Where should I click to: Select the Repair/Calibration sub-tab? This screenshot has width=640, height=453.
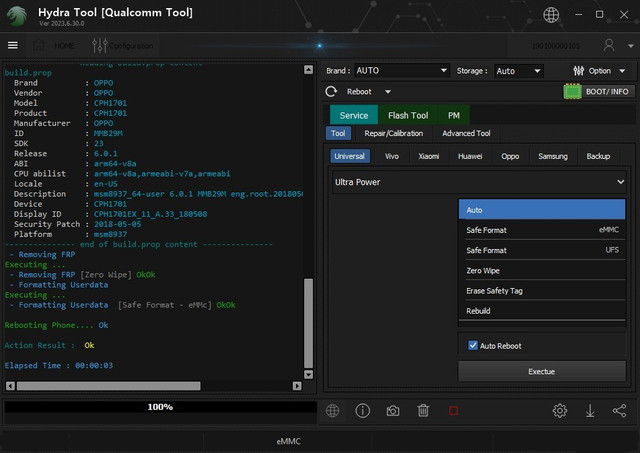[x=393, y=133]
